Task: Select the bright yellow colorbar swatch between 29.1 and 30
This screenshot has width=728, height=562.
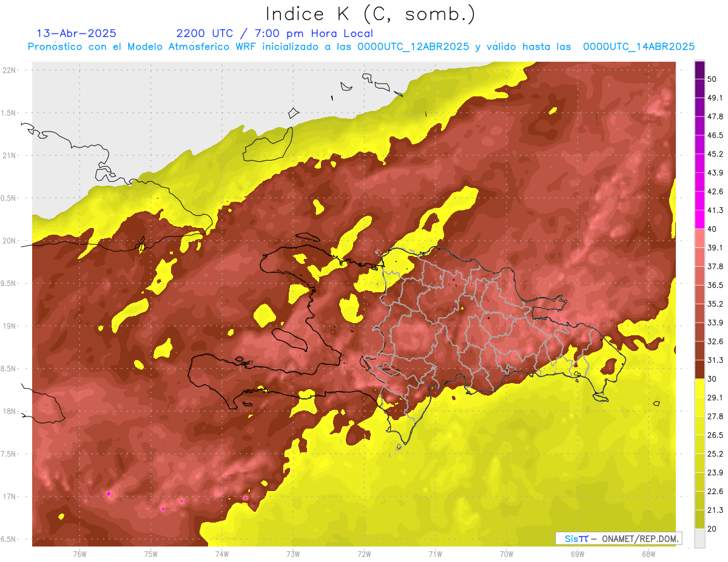Action: pos(699,388)
